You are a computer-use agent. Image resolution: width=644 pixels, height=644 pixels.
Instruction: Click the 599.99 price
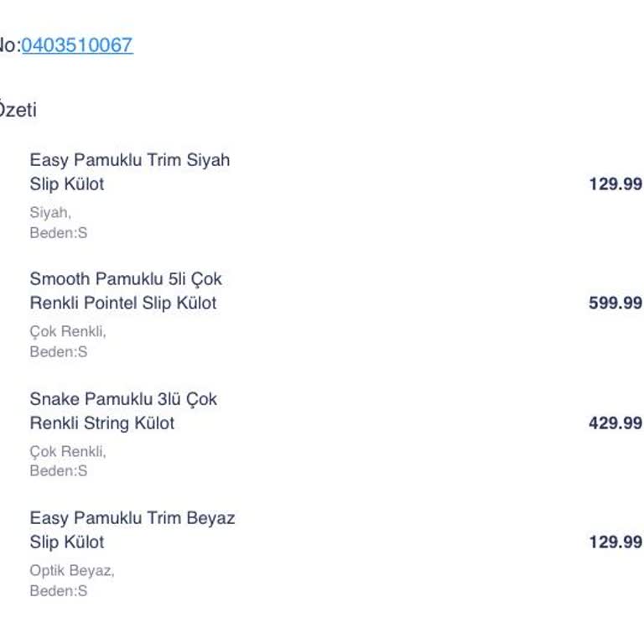[x=615, y=303]
